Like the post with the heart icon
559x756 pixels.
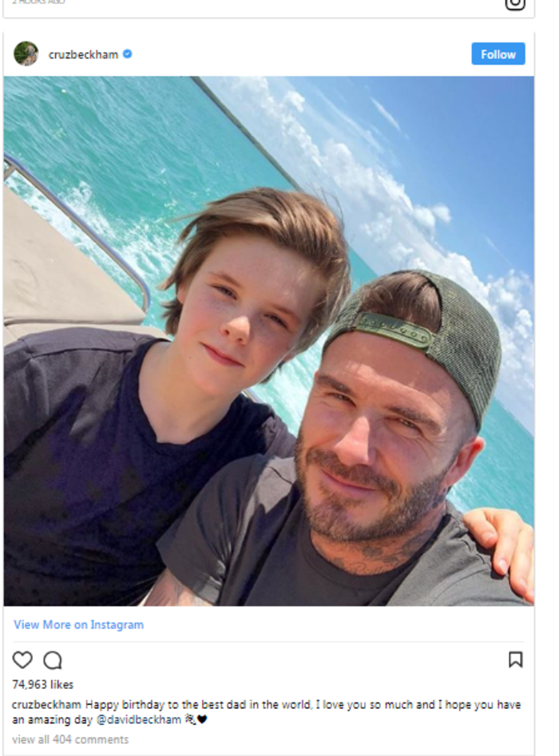[x=22, y=659]
